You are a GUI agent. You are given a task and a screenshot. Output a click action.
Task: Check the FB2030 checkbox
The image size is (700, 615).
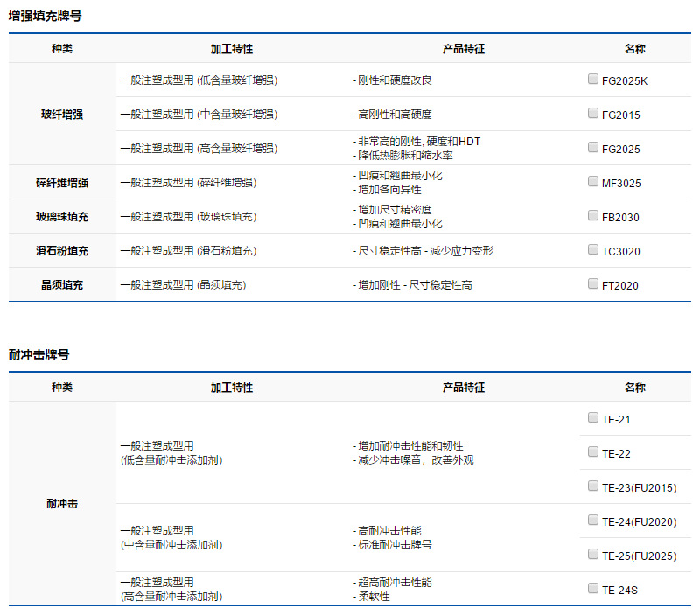pos(593,215)
